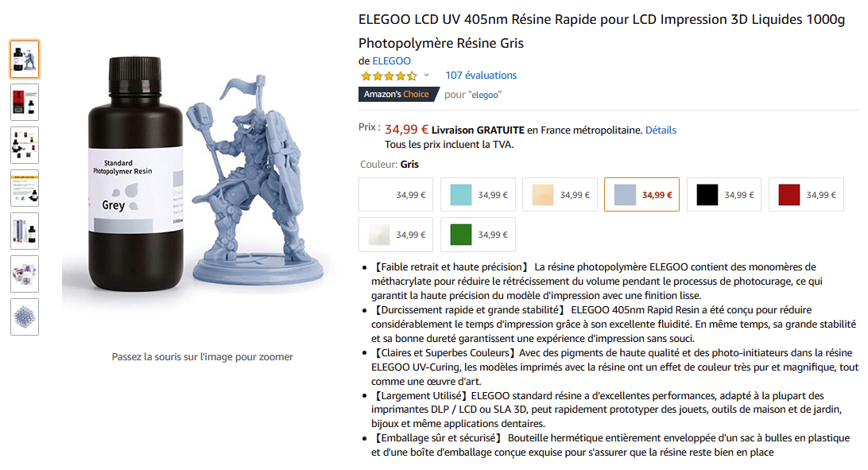Click the ELEGOO brand link
This screenshot has width=868, height=470.
[392, 61]
